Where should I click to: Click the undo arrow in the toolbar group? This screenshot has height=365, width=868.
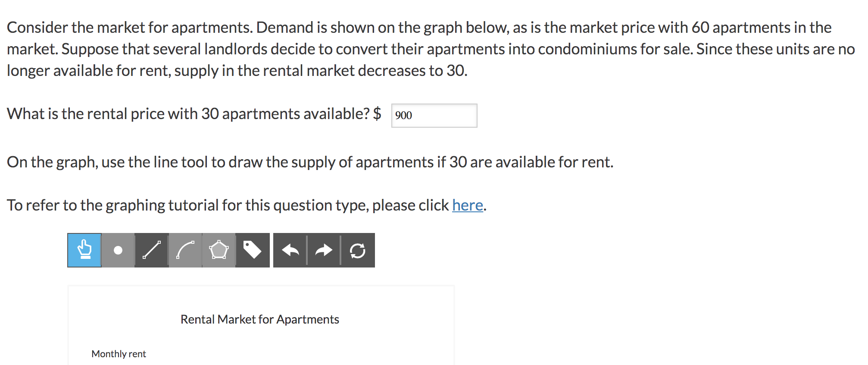click(290, 250)
